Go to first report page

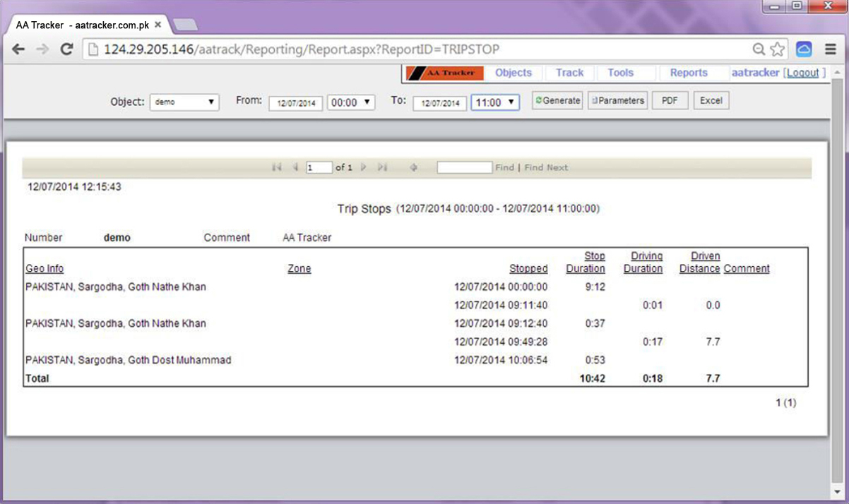coord(277,167)
